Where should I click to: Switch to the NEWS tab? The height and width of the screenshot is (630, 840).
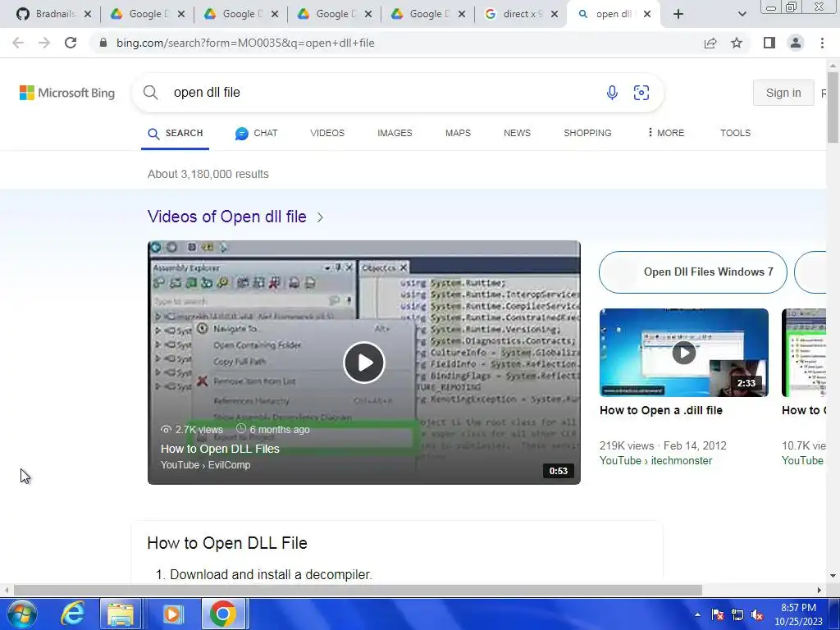click(517, 133)
